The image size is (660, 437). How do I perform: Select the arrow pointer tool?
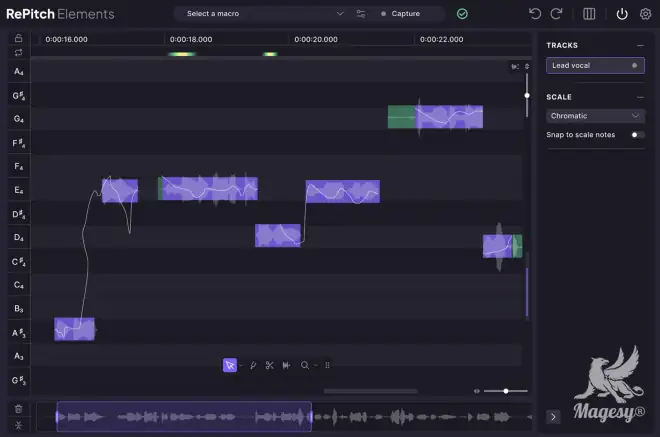tap(230, 365)
